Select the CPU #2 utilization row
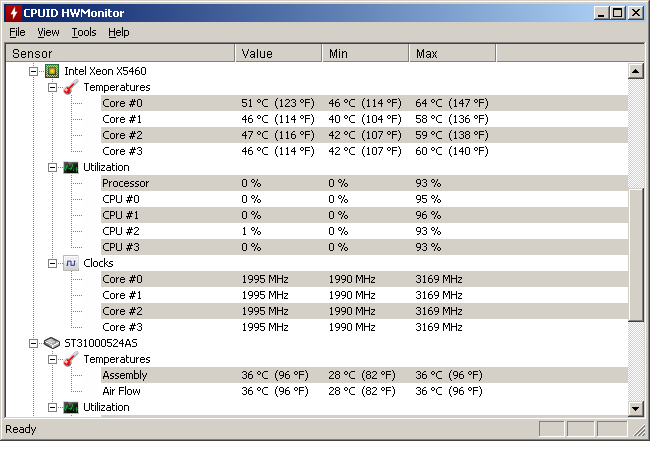The image size is (658, 450). [x=364, y=231]
